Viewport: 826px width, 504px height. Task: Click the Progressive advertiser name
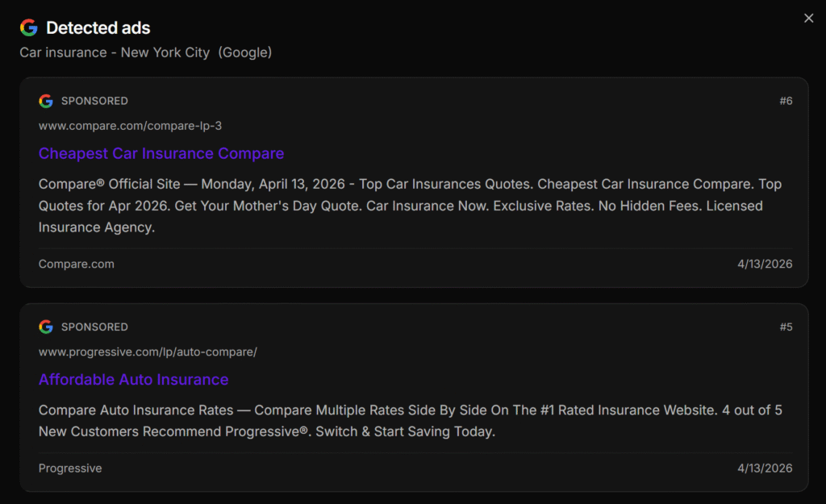pos(70,469)
